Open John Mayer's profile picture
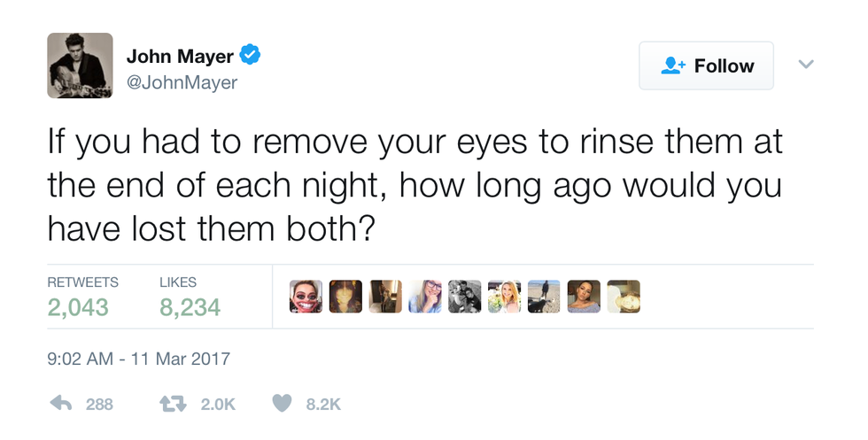868x440 pixels. pyautogui.click(x=80, y=66)
